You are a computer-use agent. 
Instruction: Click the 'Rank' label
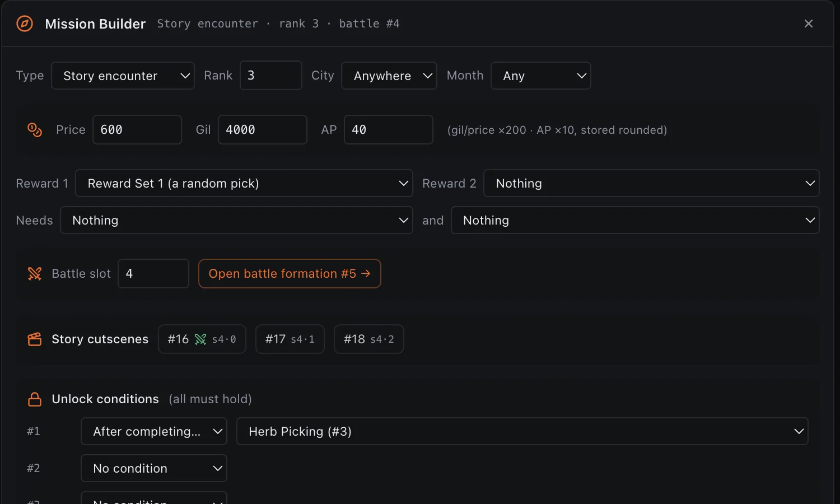pos(218,76)
